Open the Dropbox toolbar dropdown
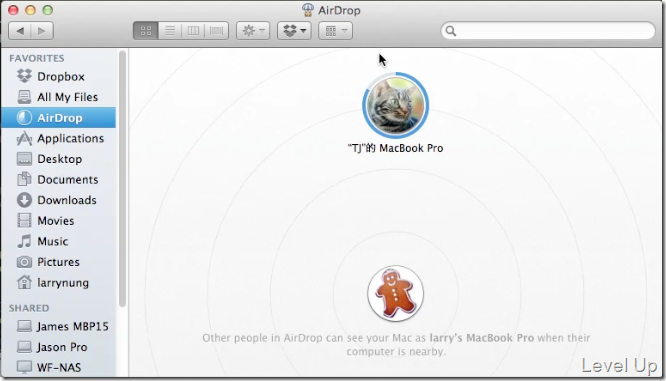The width and height of the screenshot is (666, 381). 294,31
